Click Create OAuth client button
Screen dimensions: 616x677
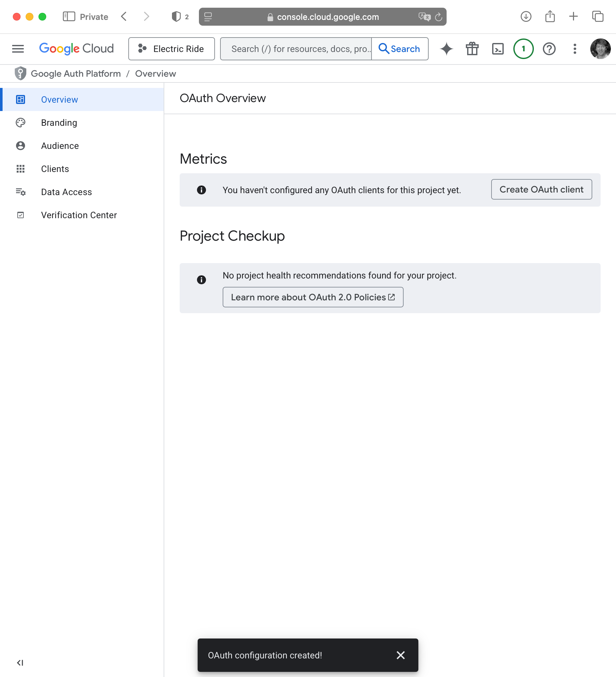click(x=541, y=189)
